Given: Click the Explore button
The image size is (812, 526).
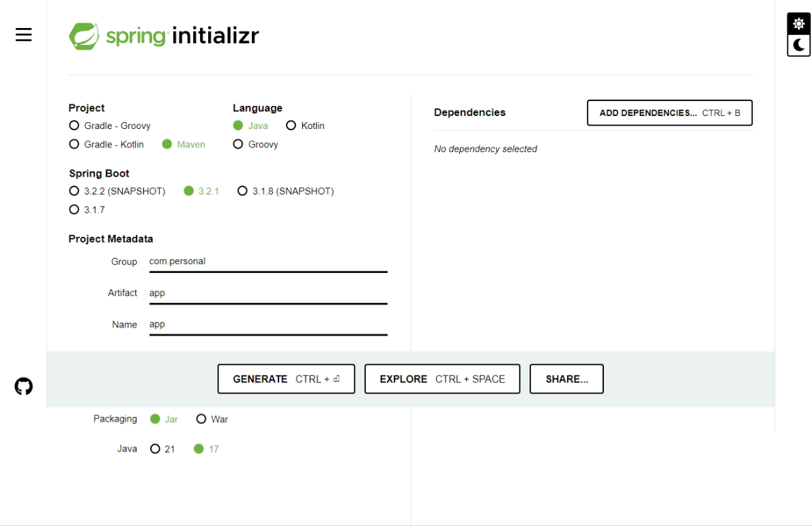Looking at the screenshot, I should [x=442, y=379].
